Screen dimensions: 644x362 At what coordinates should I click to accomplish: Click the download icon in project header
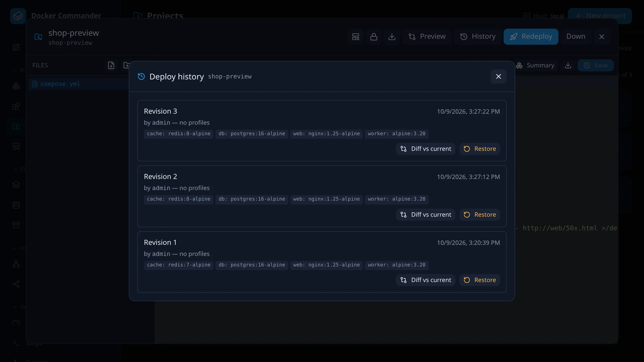(392, 37)
